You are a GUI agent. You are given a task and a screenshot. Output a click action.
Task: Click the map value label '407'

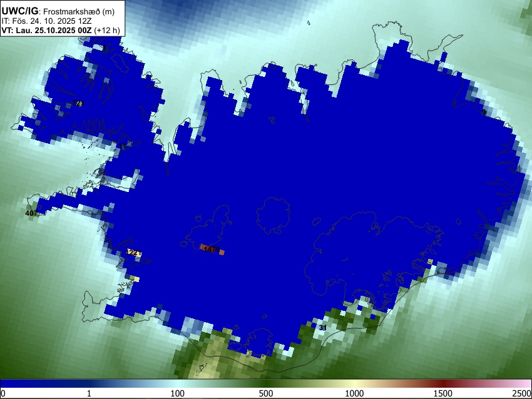[31, 213]
